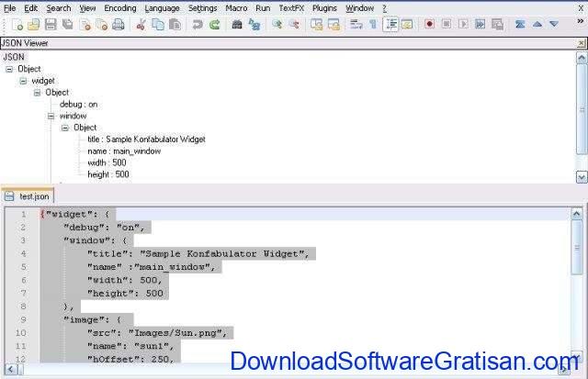Screen dimensions: 588x379
Task: Click the Stop Recording macro icon
Action: tap(447, 25)
